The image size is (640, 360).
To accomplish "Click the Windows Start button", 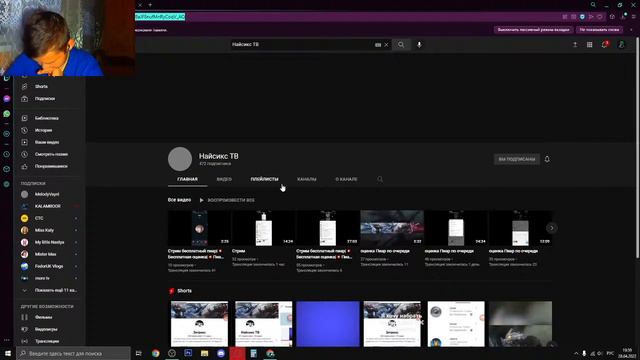I will coord(8,353).
